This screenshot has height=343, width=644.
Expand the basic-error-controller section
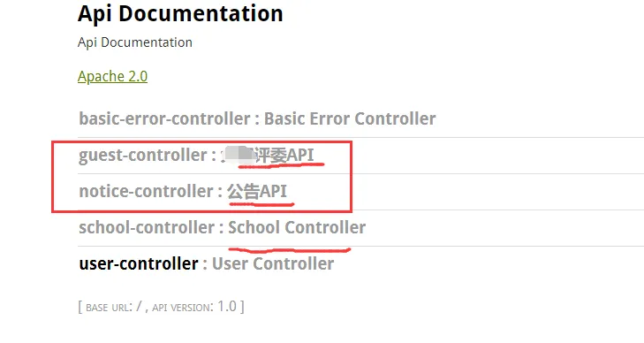[164, 118]
